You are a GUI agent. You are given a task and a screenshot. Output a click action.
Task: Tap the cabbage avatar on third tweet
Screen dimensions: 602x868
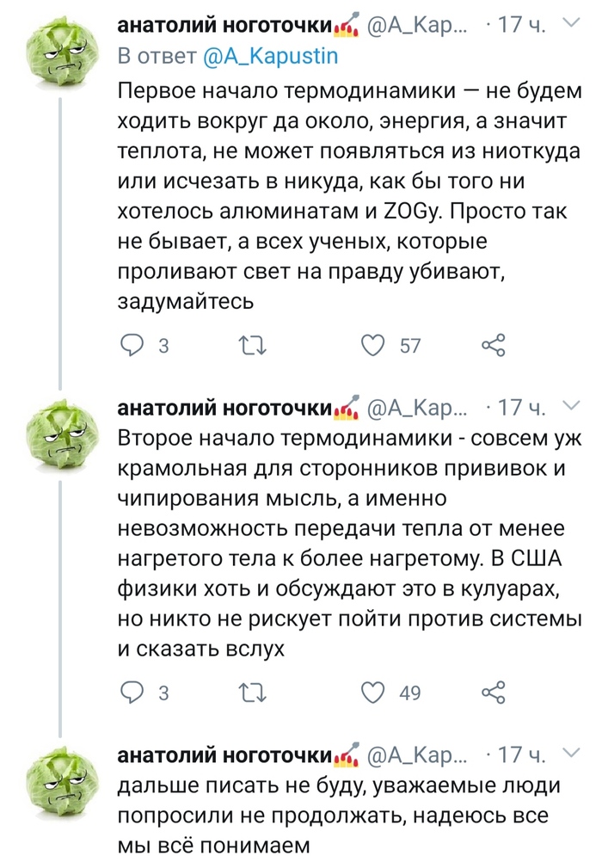(x=58, y=783)
